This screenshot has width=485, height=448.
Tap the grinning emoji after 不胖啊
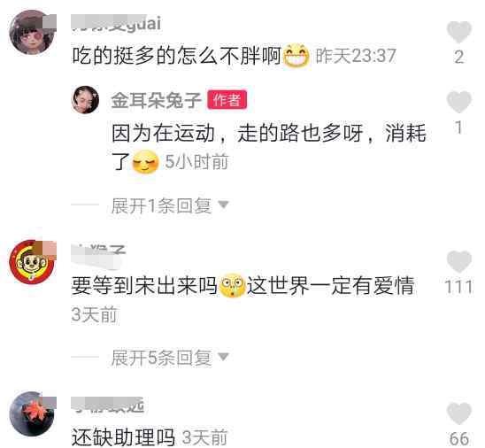(296, 56)
